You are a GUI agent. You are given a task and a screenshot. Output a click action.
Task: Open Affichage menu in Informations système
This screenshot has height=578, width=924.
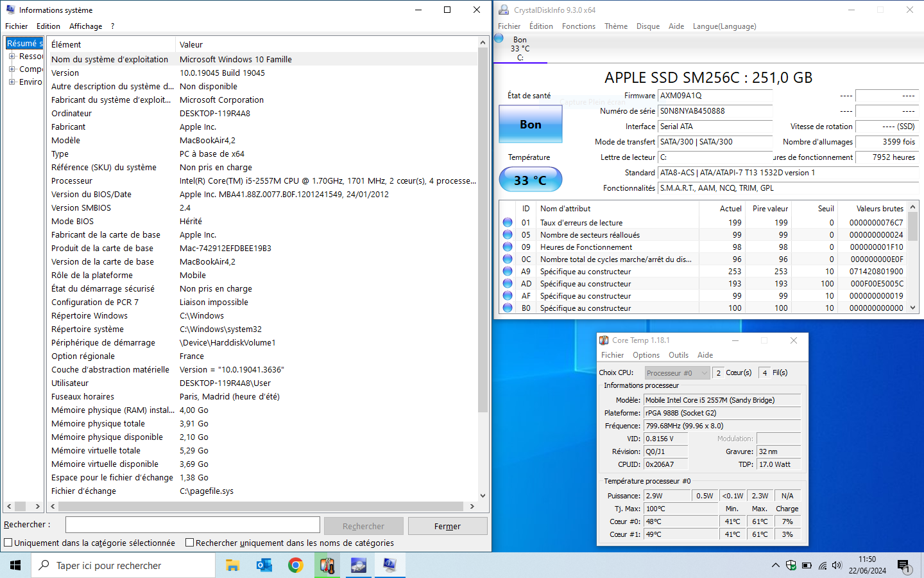tap(86, 26)
